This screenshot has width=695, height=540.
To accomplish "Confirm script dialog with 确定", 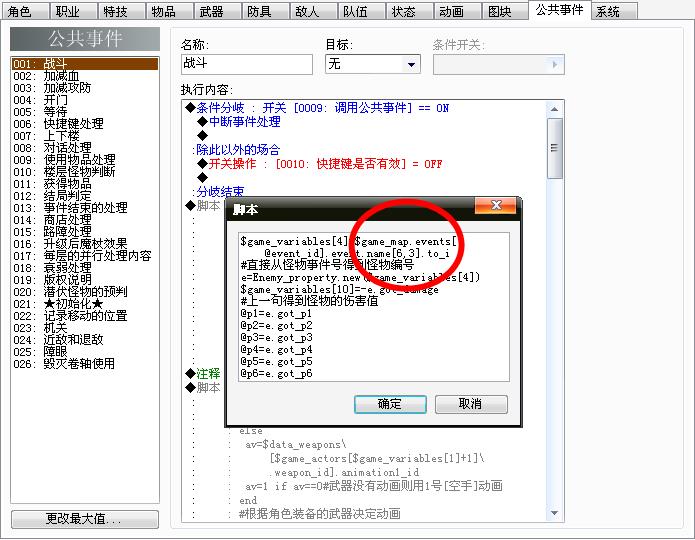I will tap(390, 404).
